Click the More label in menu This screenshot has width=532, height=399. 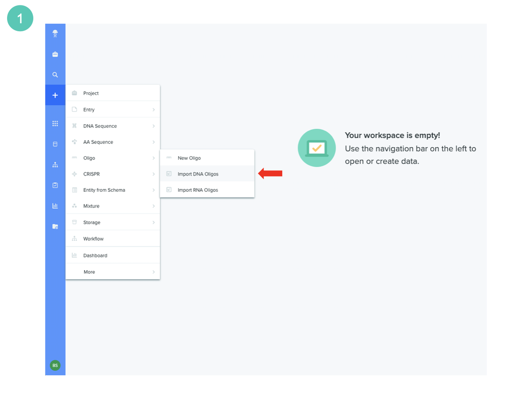[x=89, y=272]
